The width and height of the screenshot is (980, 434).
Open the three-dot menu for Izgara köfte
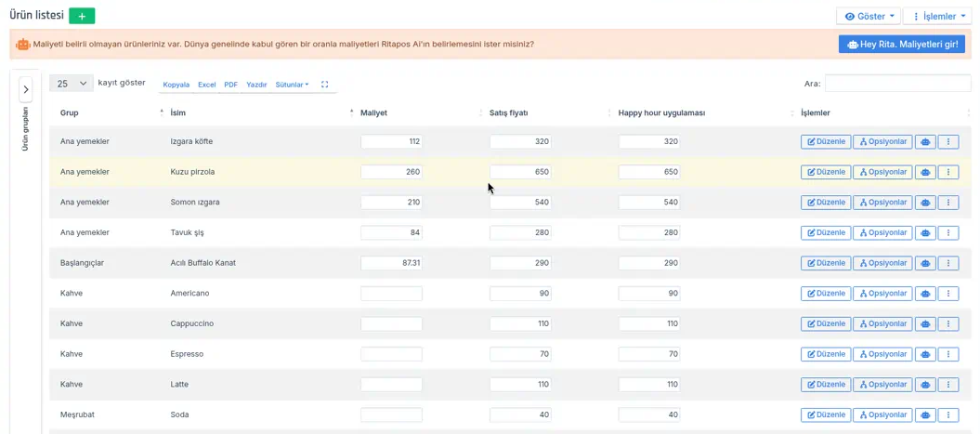(x=948, y=142)
